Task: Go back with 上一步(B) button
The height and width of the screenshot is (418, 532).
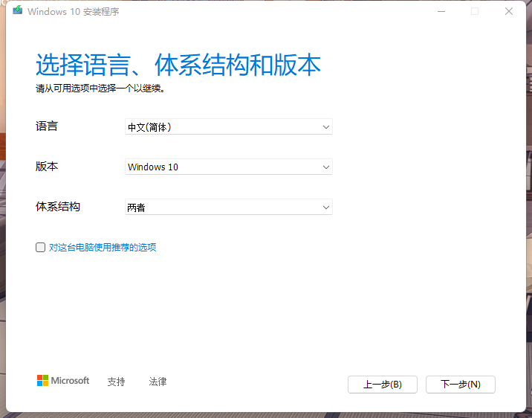Action: [x=383, y=385]
